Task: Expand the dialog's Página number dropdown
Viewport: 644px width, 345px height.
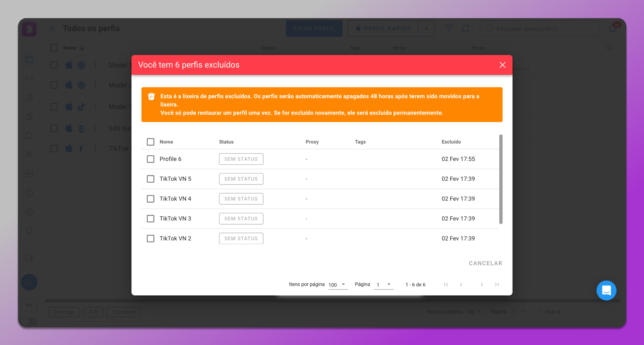Action: coord(383,285)
